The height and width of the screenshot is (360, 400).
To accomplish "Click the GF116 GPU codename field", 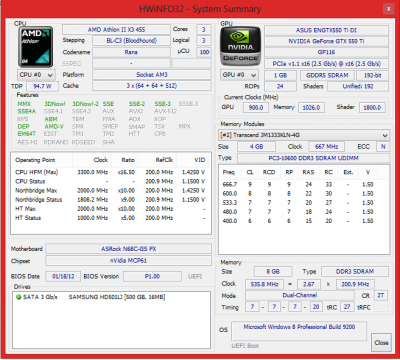I will tap(326, 52).
